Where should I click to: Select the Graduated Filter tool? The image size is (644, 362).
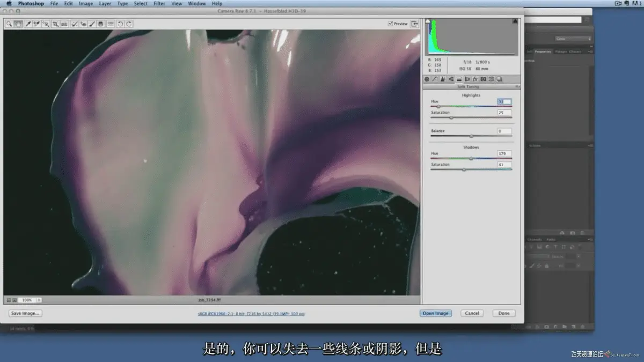pos(100,24)
